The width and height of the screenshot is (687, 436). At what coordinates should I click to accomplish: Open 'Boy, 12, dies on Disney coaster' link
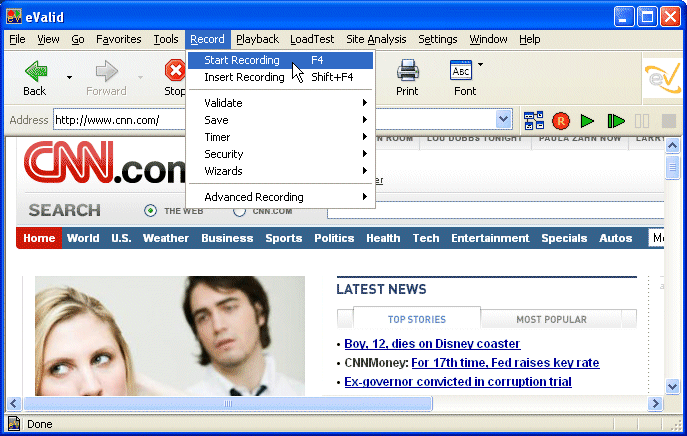(432, 344)
